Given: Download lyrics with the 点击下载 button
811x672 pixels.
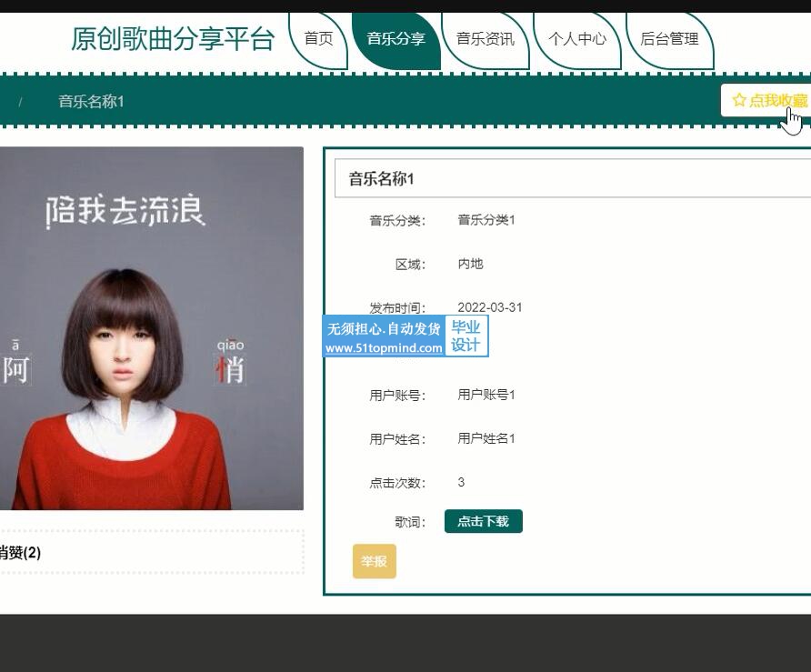Looking at the screenshot, I should point(483,521).
